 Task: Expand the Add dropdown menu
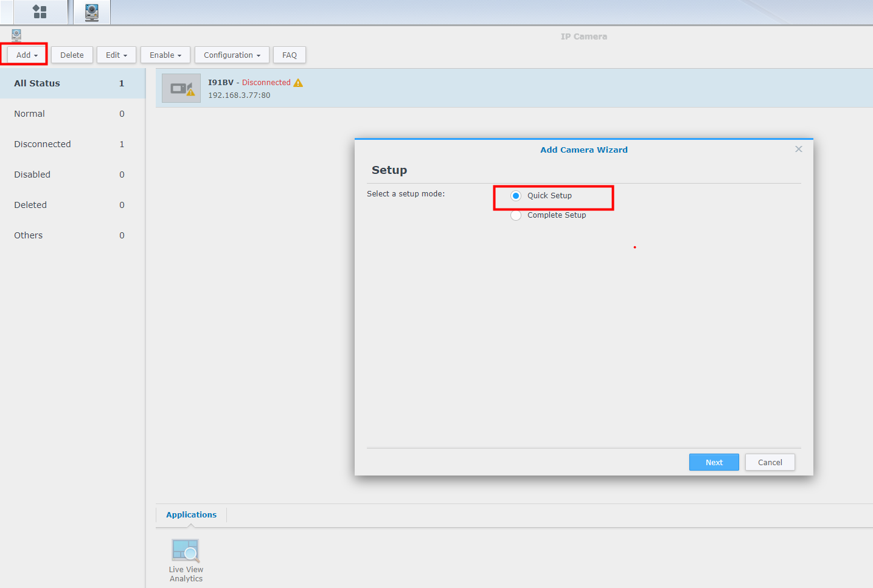(x=27, y=55)
